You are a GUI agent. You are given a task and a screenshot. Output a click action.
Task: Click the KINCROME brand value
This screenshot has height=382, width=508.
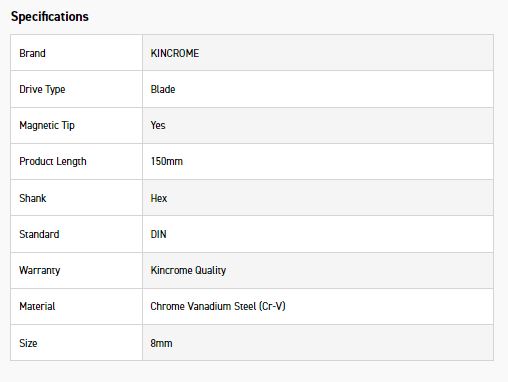175,53
